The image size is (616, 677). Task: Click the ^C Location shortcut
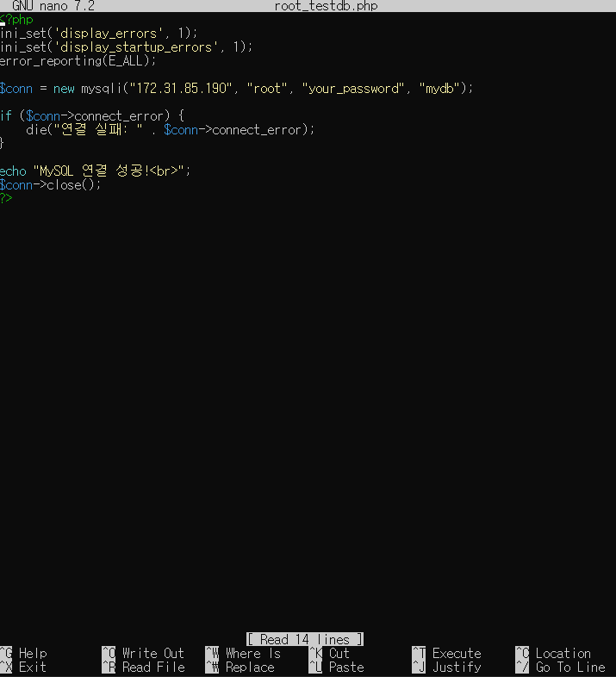553,653
